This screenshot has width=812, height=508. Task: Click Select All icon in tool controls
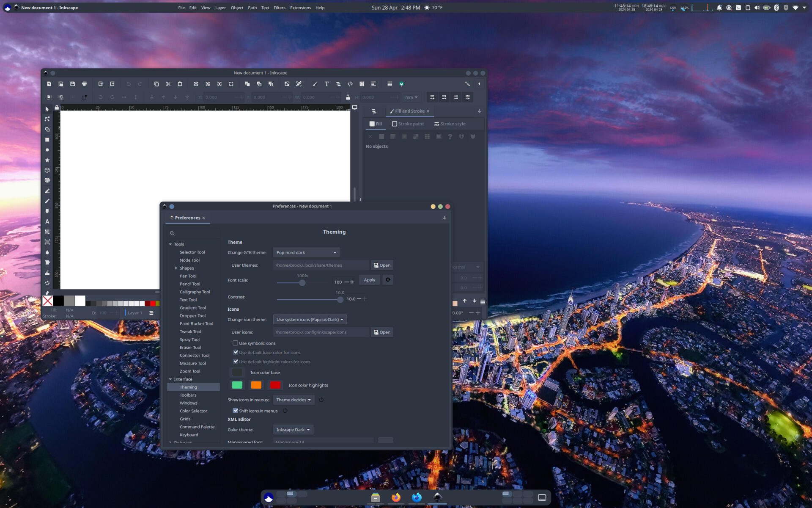[x=49, y=97]
